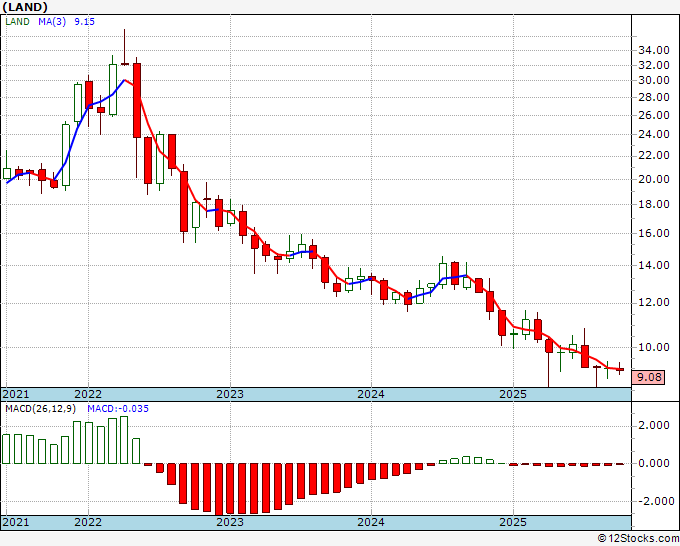Click the 14.00 price axis label
Image resolution: width=680 pixels, height=546 pixels.
coord(654,265)
